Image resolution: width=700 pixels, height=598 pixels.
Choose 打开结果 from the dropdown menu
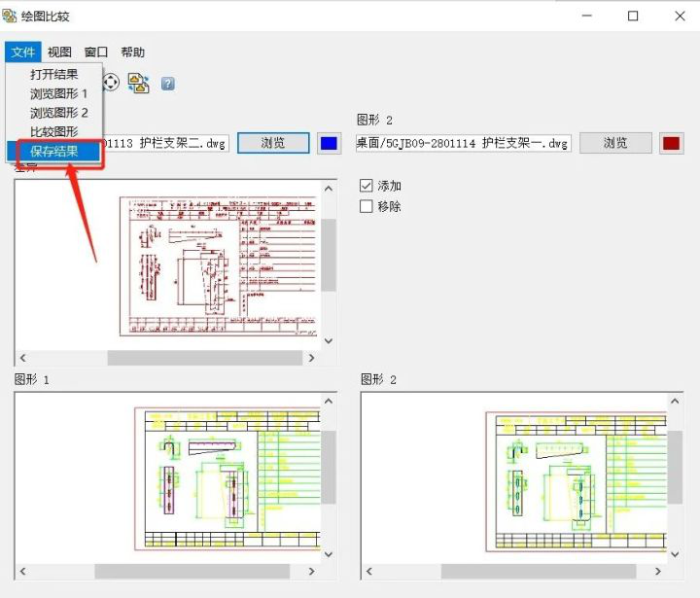pos(53,74)
